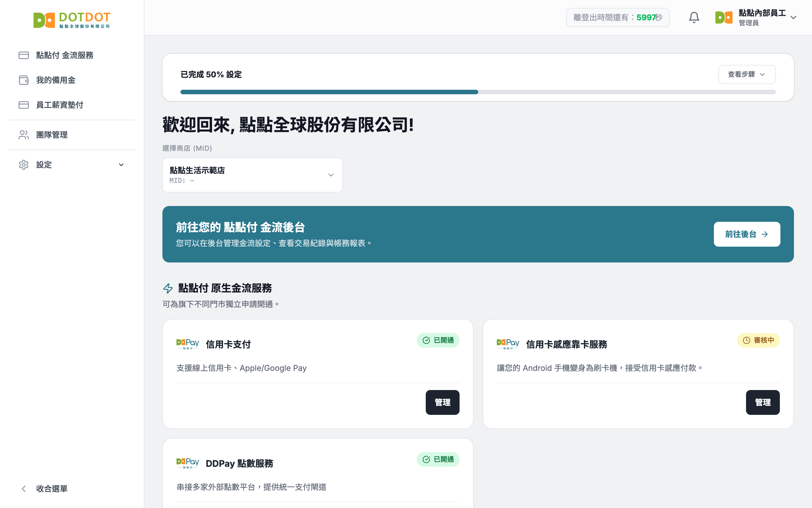Click the wallet icon beside 我的備用金
Viewport: 812px width, 508px height.
click(x=23, y=80)
